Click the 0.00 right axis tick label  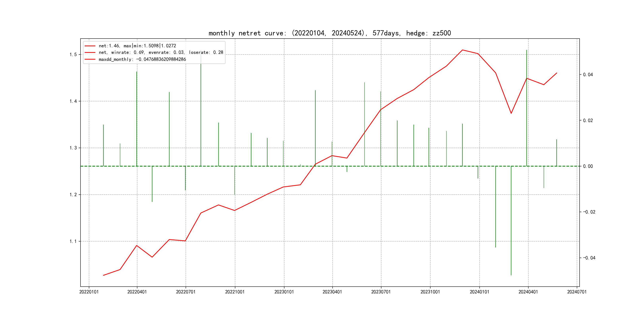[x=588, y=166]
